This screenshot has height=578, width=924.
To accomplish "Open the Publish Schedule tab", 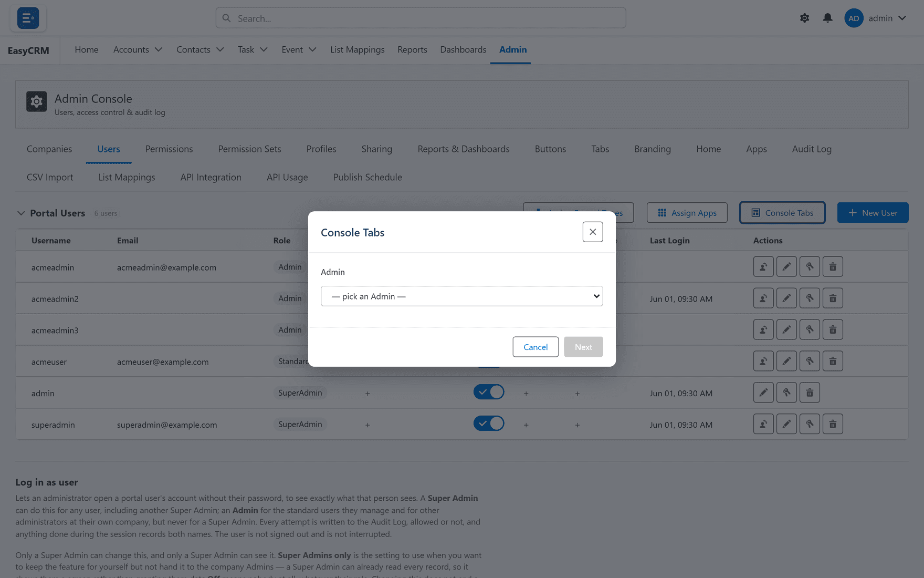I will point(367,177).
